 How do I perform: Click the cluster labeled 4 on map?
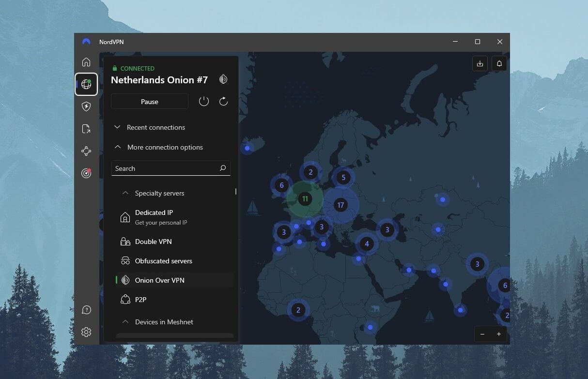tap(367, 244)
